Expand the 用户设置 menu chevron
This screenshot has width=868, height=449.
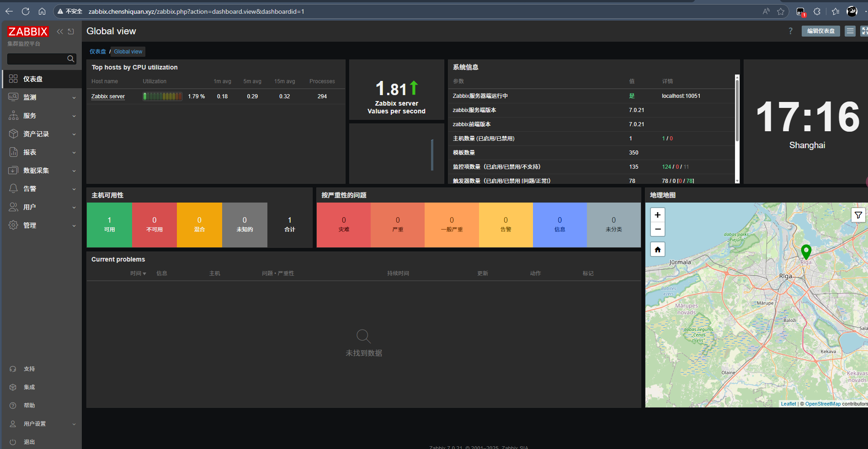(74, 424)
